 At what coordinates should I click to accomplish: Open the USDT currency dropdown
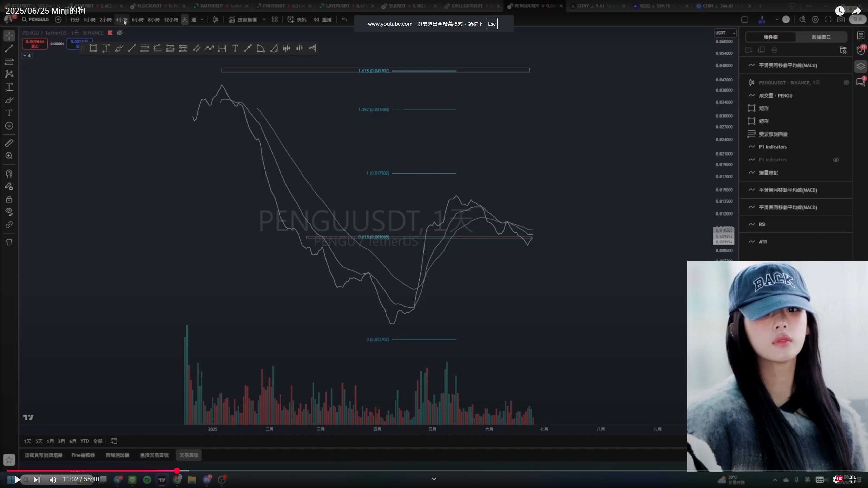pyautogui.click(x=725, y=33)
